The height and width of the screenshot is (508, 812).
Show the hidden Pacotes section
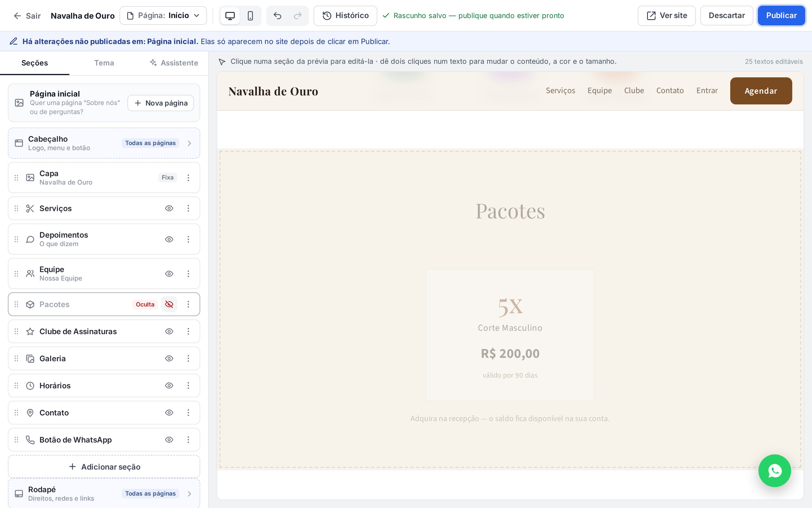click(169, 304)
